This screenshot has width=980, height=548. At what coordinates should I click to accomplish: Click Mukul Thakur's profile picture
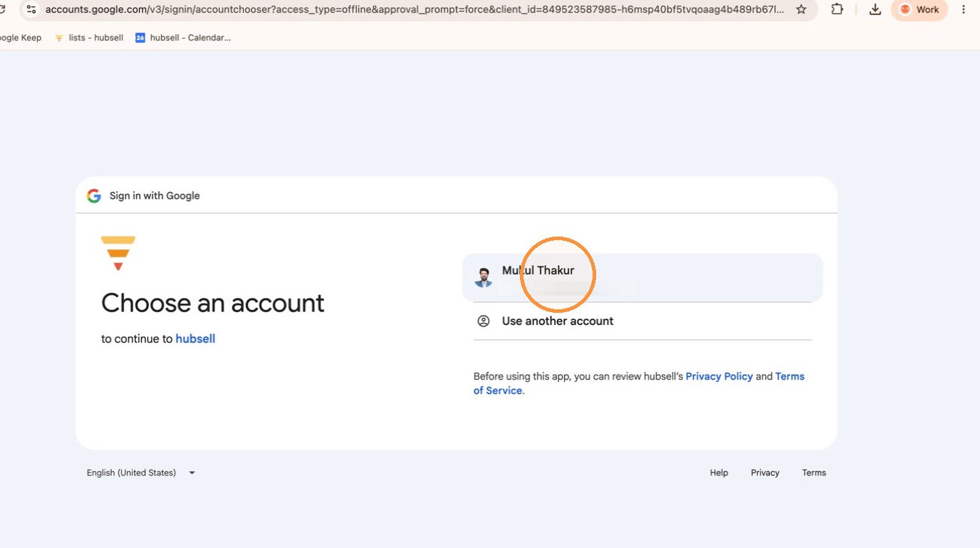(x=484, y=278)
